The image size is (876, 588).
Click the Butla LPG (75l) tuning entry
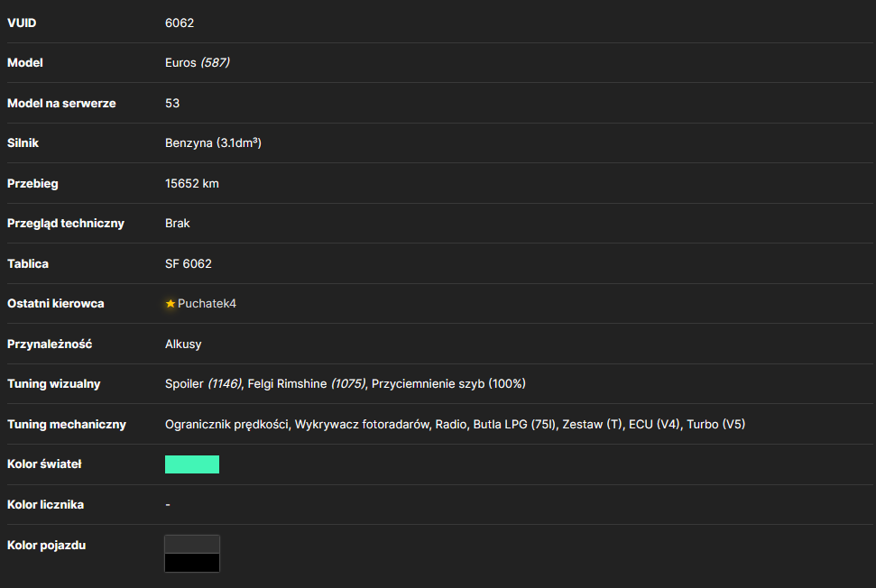point(514,425)
